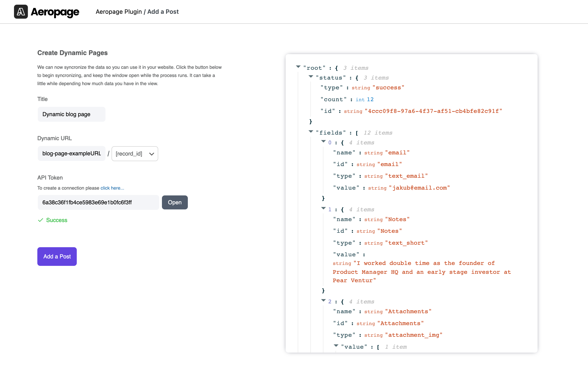Click the Aeropage logo icon

[21, 11]
